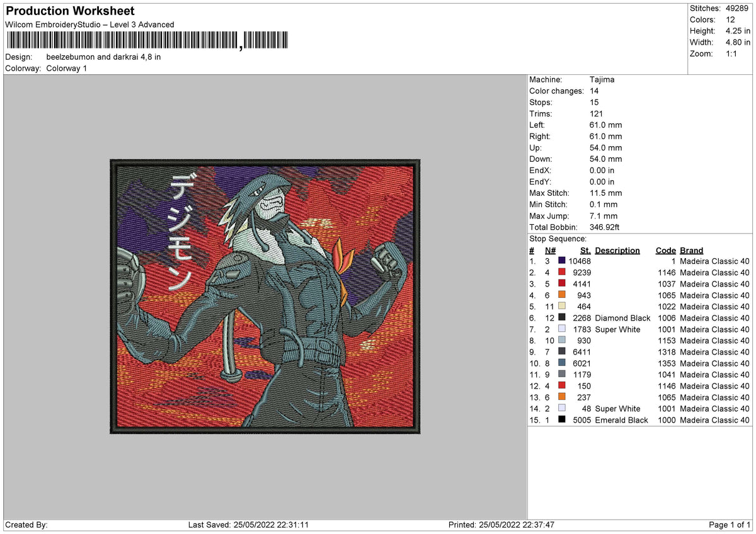Select the Emerald Black description cell

[621, 419]
